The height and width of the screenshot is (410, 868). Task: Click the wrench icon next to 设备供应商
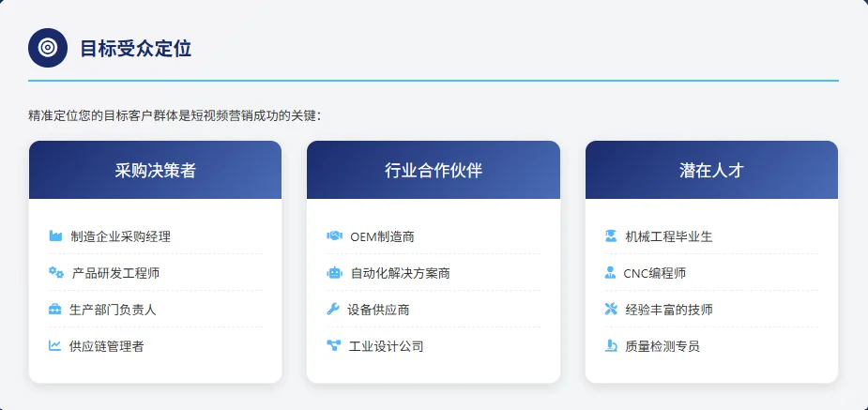pos(333,310)
